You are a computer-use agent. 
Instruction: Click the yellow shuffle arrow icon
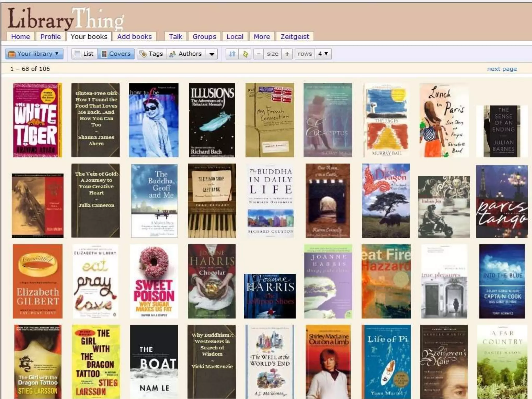(x=245, y=54)
